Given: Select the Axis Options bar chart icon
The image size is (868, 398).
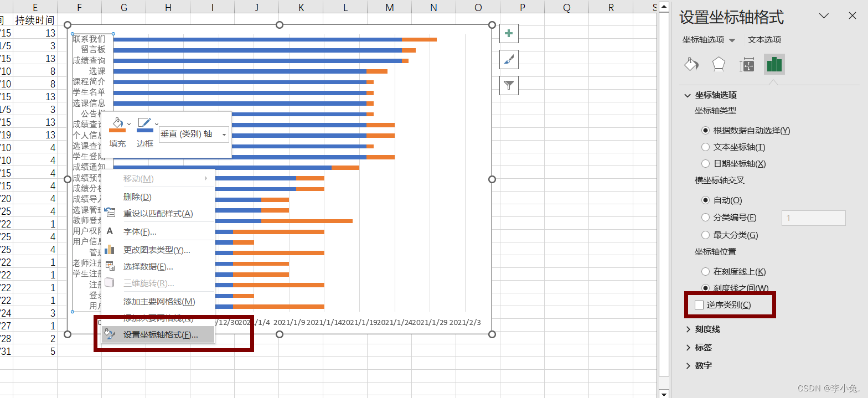Looking at the screenshot, I should (774, 64).
